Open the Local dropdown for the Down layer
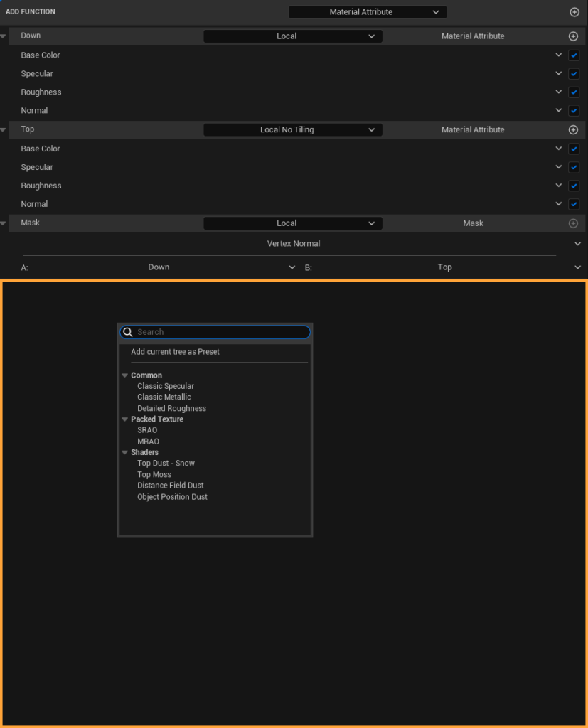 tap(292, 36)
